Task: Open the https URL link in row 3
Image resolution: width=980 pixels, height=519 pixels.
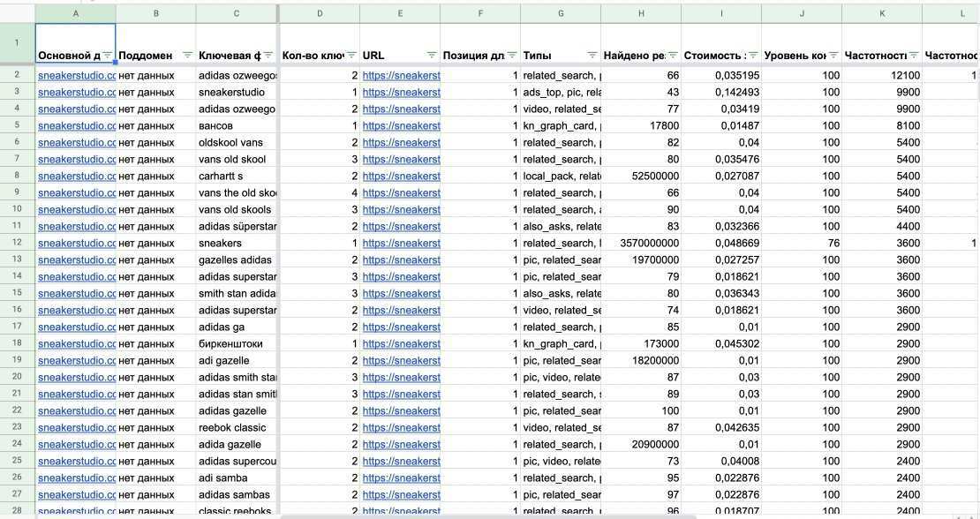Action: [401, 93]
